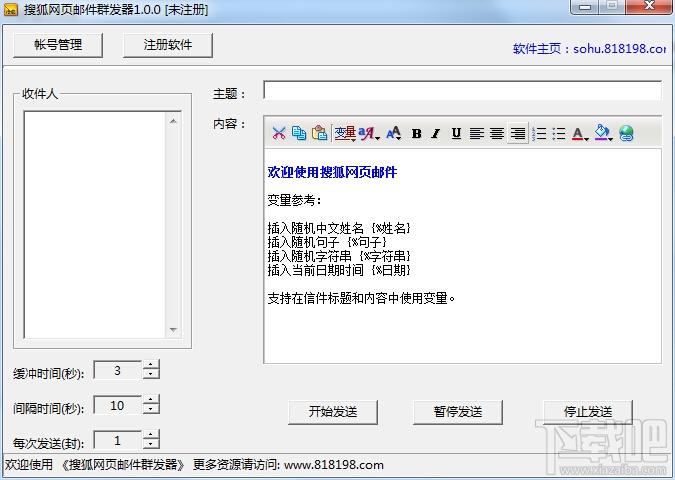Click the Copy icon in editor toolbar

click(299, 133)
